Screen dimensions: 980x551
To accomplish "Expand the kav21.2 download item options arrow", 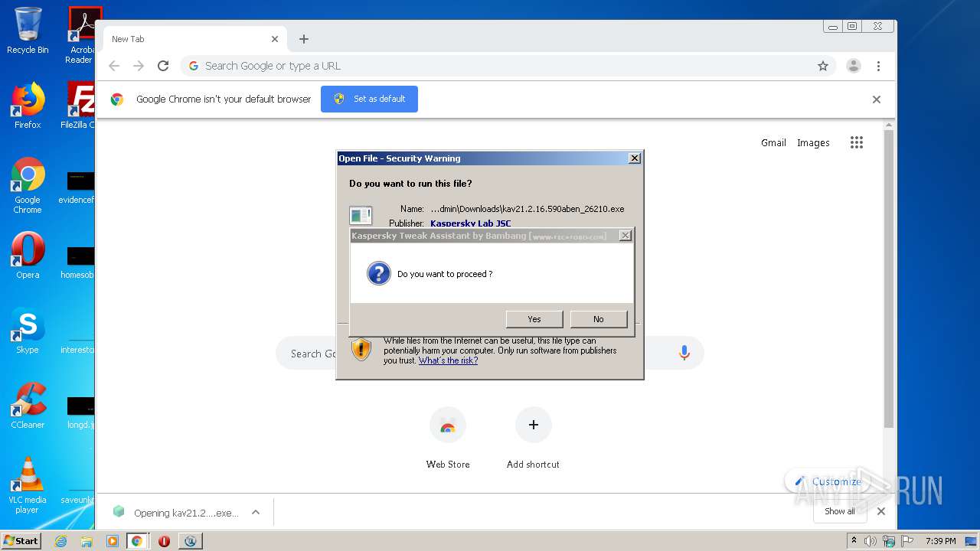I will [256, 512].
